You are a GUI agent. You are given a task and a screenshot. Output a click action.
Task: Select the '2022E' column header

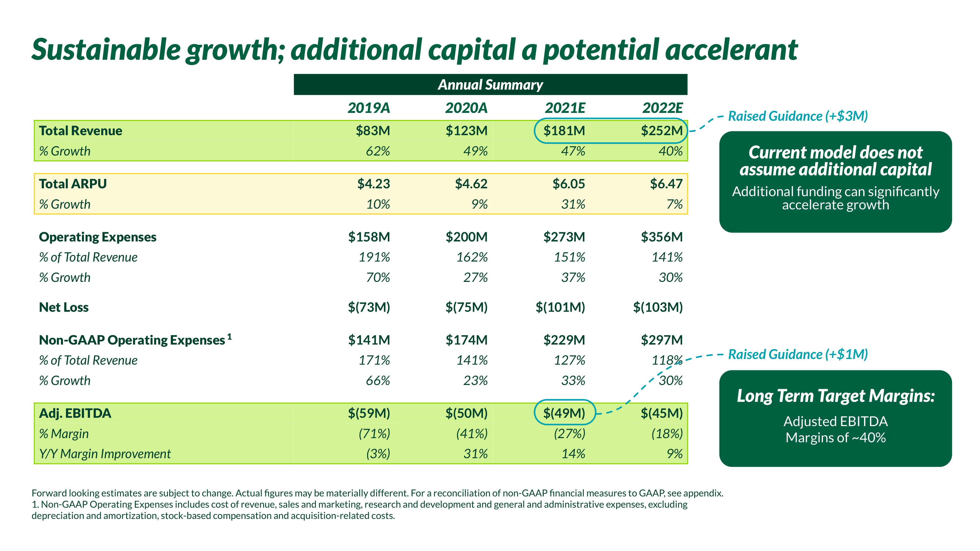point(662,108)
